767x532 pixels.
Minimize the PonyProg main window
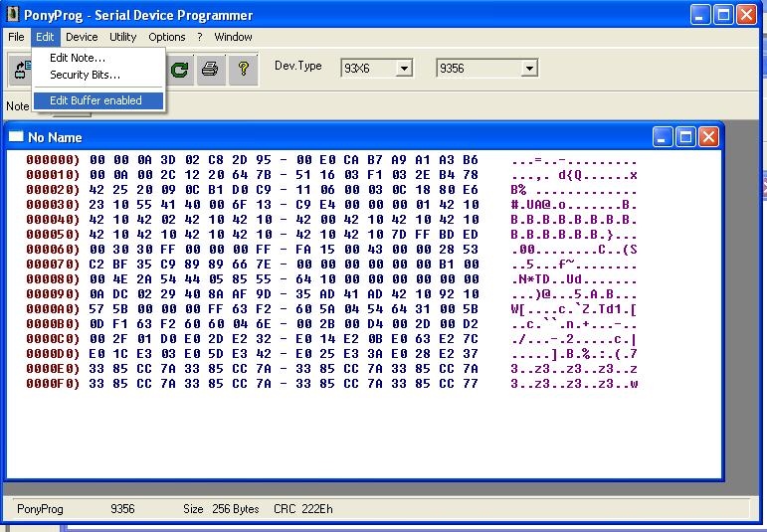700,15
